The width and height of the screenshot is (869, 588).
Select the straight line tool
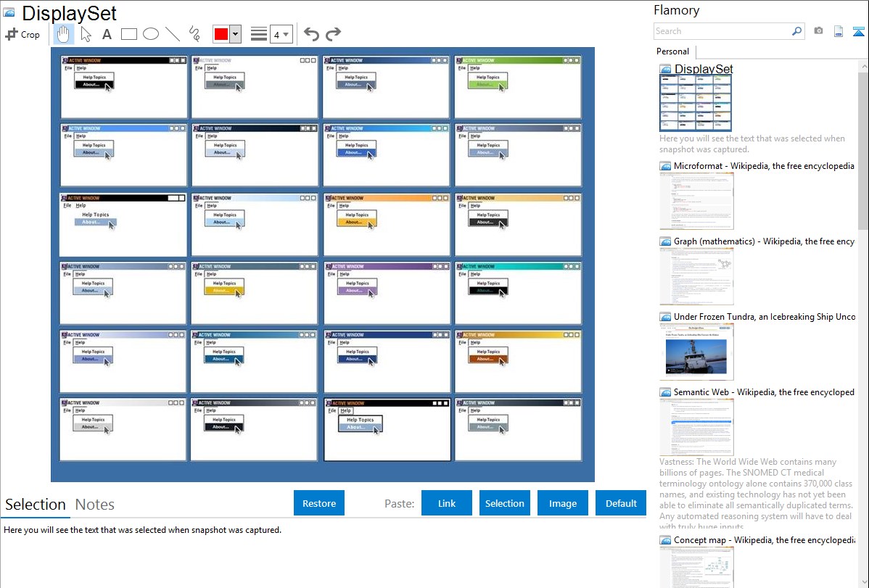[173, 34]
